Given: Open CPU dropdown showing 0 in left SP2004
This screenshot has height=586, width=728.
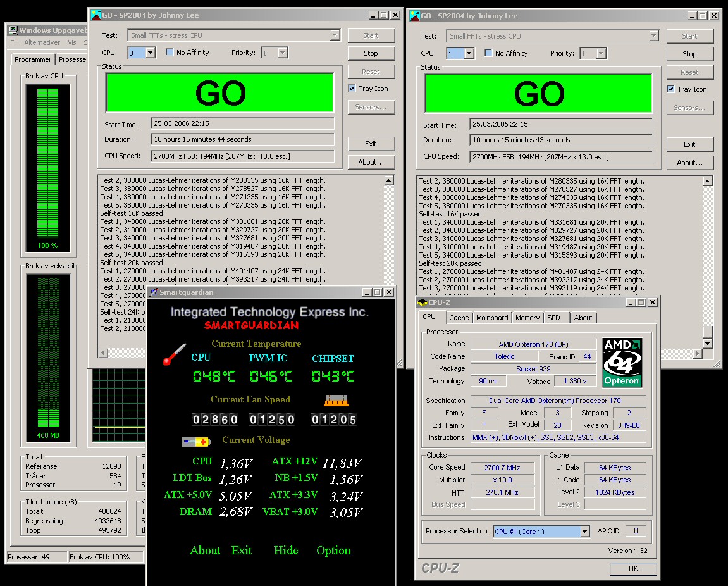Looking at the screenshot, I should click(150, 53).
